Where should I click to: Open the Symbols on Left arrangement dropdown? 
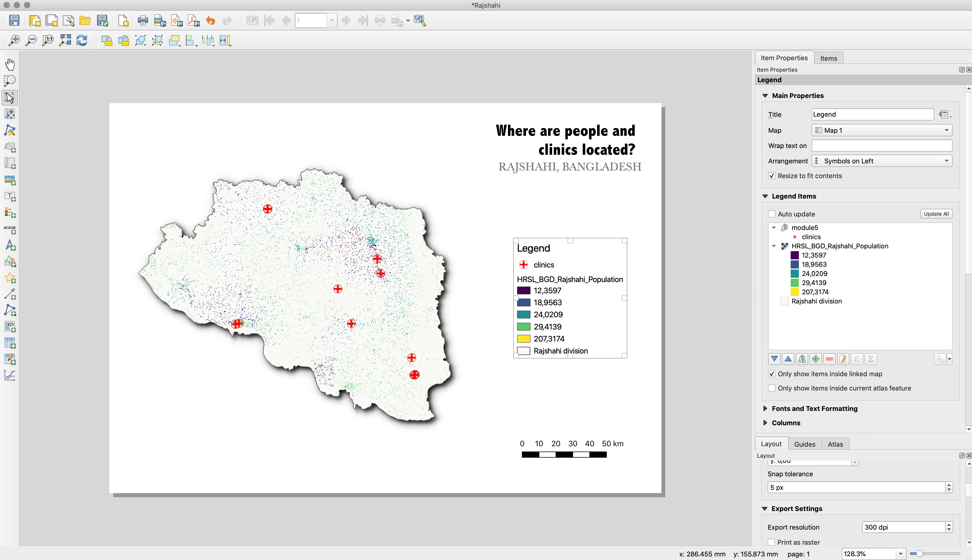(x=882, y=161)
